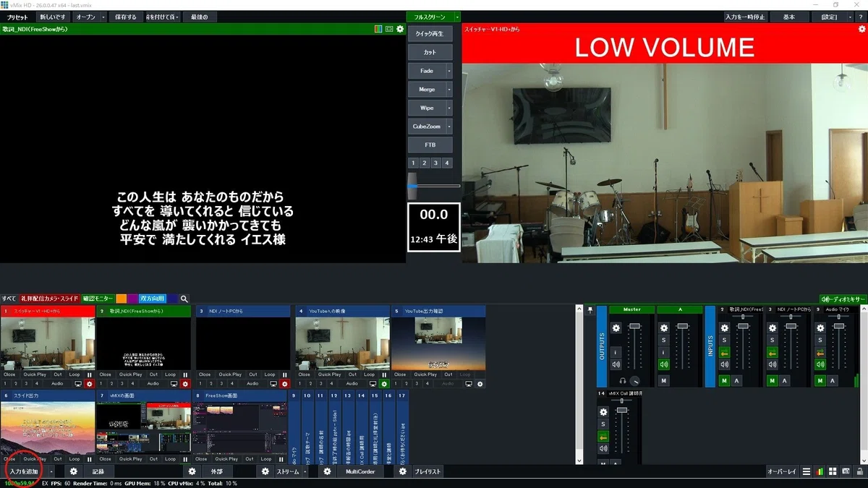This screenshot has width=868, height=488.
Task: Click the audio mixer pin icon
Action: coord(590,310)
